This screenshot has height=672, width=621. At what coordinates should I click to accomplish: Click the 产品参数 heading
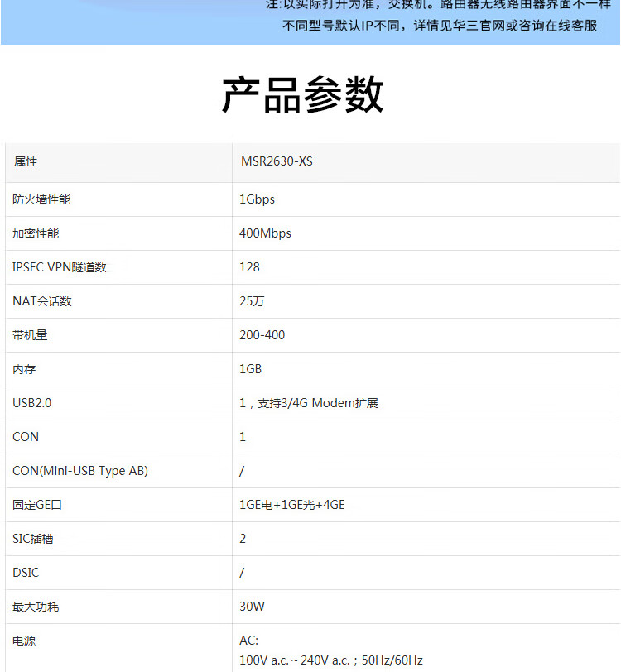coord(302,94)
